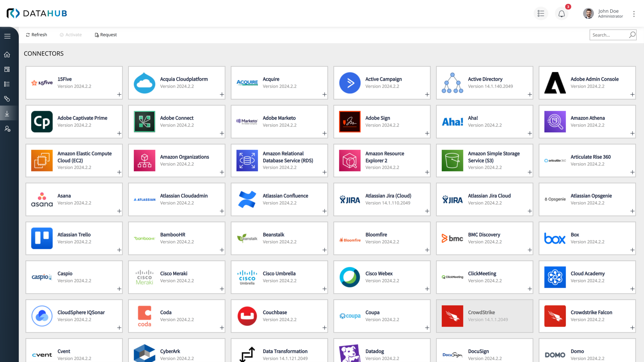This screenshot has width=644, height=362.
Task: Select Amazon Elastic Compute Cloud (EC2) name
Action: click(85, 157)
